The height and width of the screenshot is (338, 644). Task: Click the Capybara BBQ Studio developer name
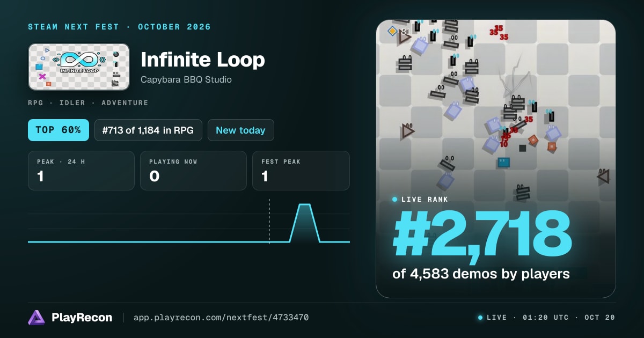(x=186, y=79)
